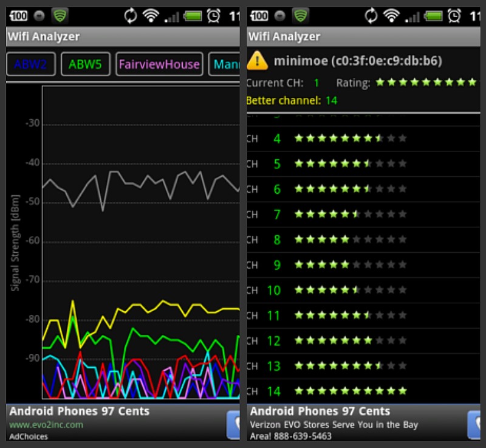The width and height of the screenshot is (486, 448).
Task: Tap the cell signal bars in right status bar
Action: pyautogui.click(x=412, y=17)
